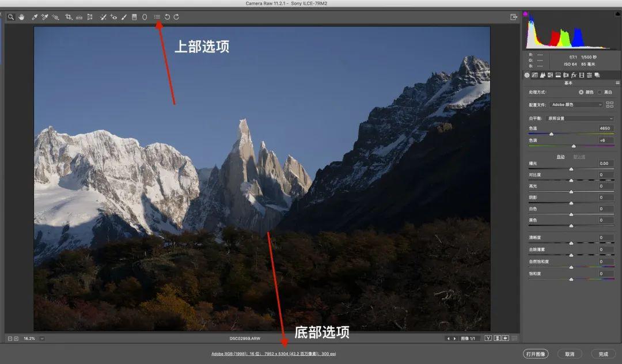Toggle the before/after preview with the Y icon
The width and height of the screenshot is (622, 364).
(488, 339)
